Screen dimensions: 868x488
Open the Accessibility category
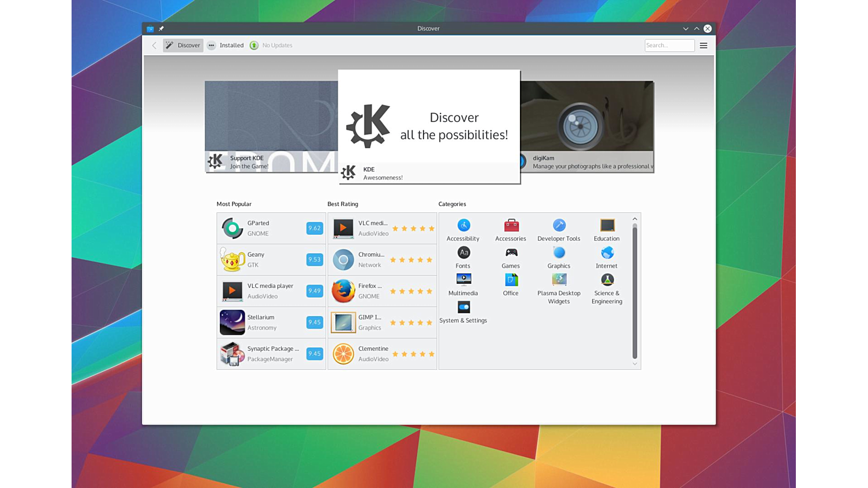click(x=463, y=230)
